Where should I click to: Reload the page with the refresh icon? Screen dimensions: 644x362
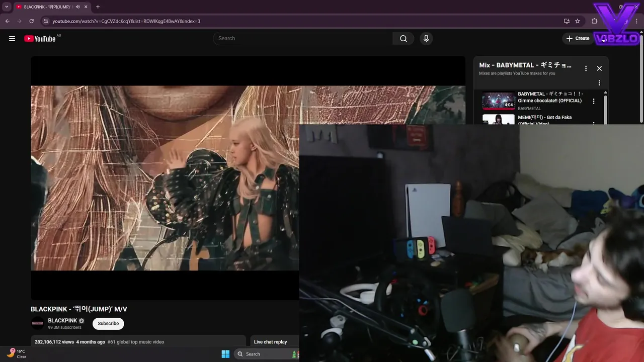tap(31, 21)
